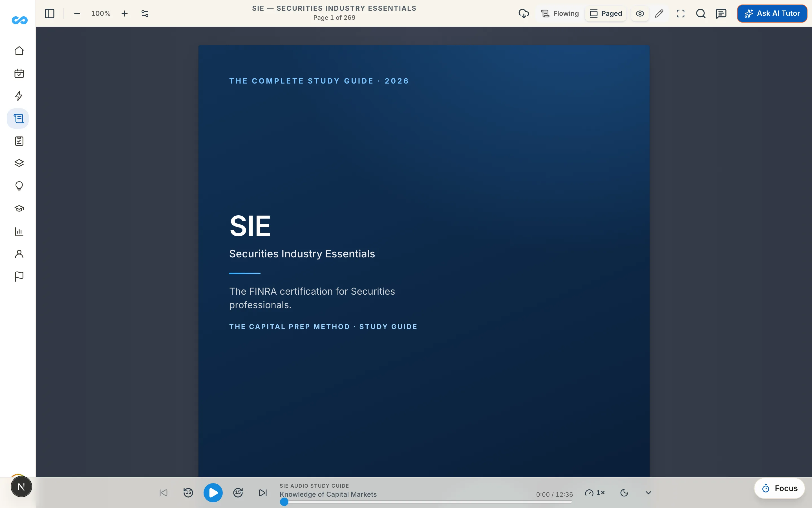Open the notes comment icon

coord(721,14)
